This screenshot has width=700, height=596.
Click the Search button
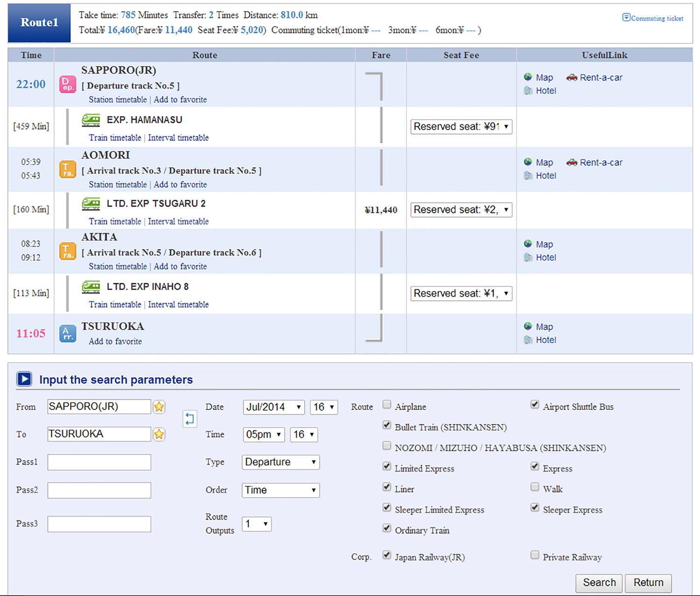pyautogui.click(x=599, y=583)
